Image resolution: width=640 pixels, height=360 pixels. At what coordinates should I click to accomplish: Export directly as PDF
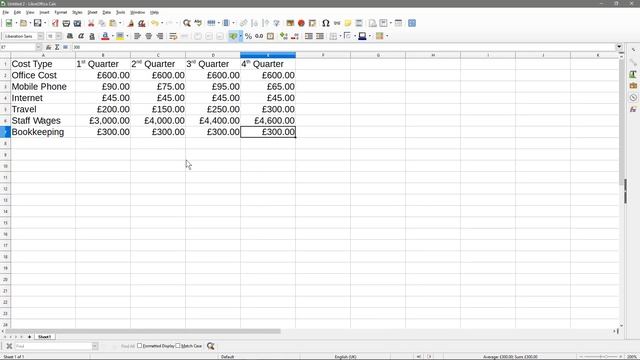click(x=55, y=23)
